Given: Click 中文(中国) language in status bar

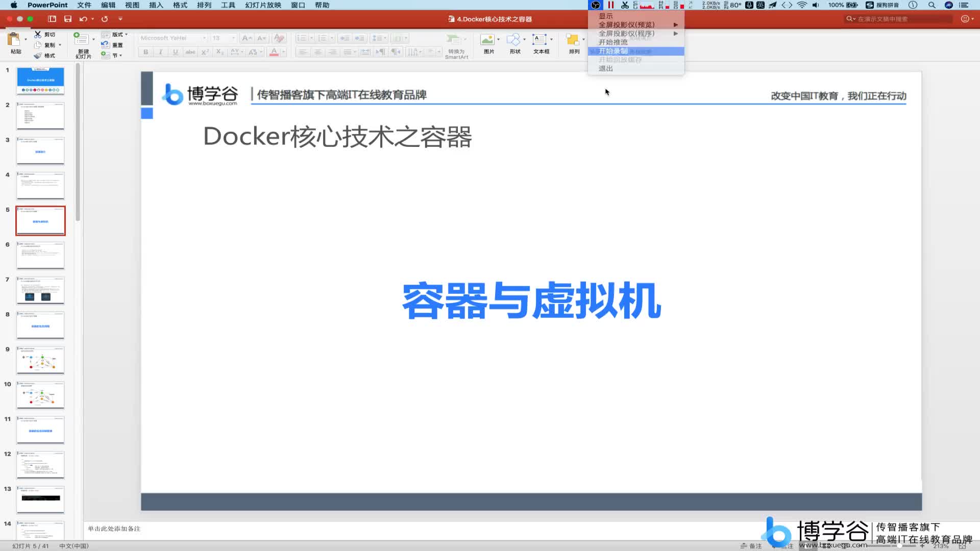Looking at the screenshot, I should click(x=74, y=546).
